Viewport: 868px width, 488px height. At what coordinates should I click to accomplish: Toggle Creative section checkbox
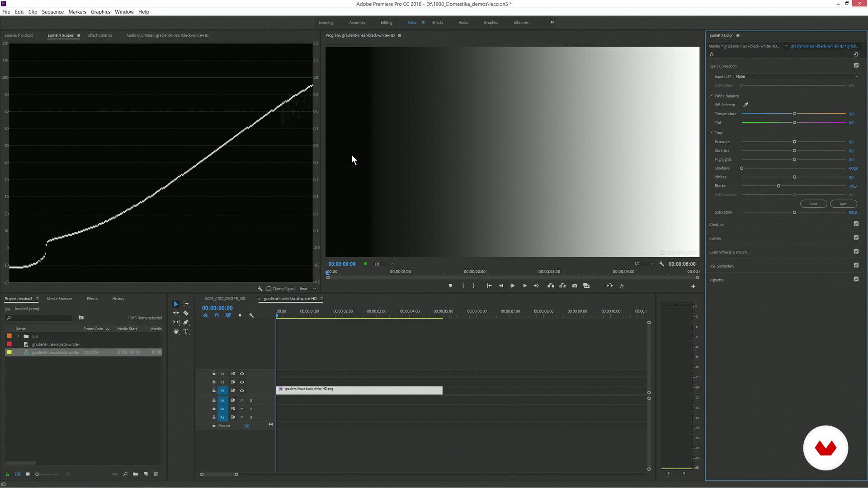click(856, 224)
